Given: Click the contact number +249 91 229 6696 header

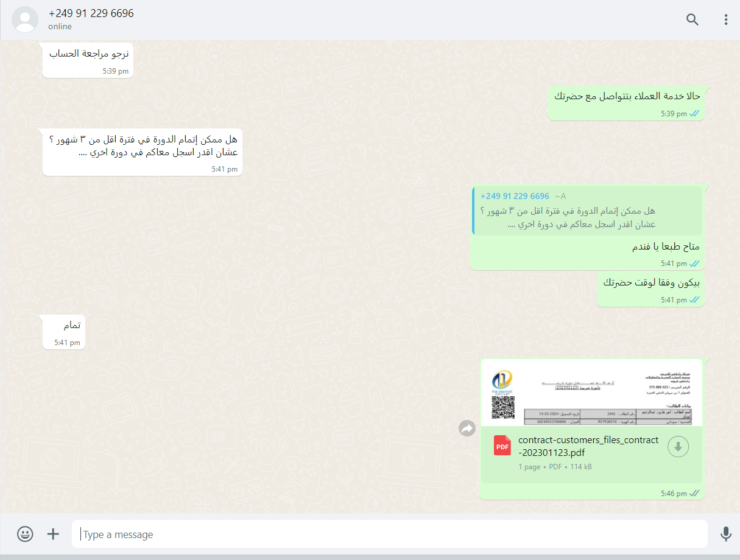Looking at the screenshot, I should [91, 13].
